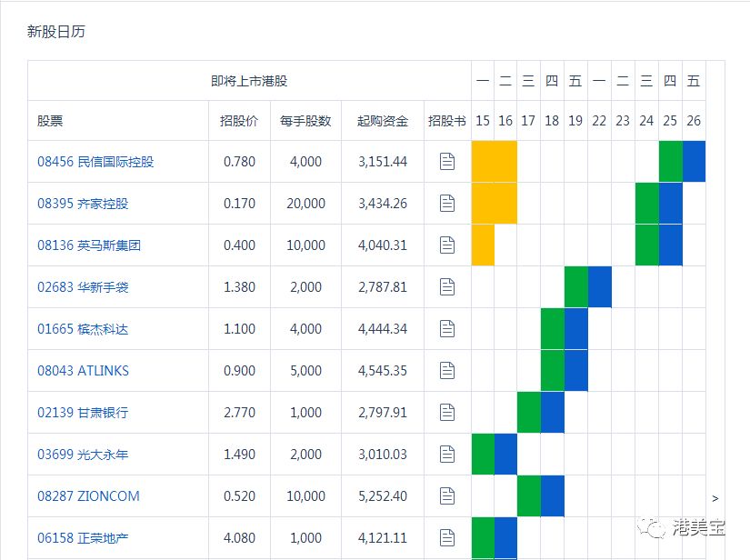
Task: View prospectus icon for 甘肃银行
Action: tap(446, 413)
